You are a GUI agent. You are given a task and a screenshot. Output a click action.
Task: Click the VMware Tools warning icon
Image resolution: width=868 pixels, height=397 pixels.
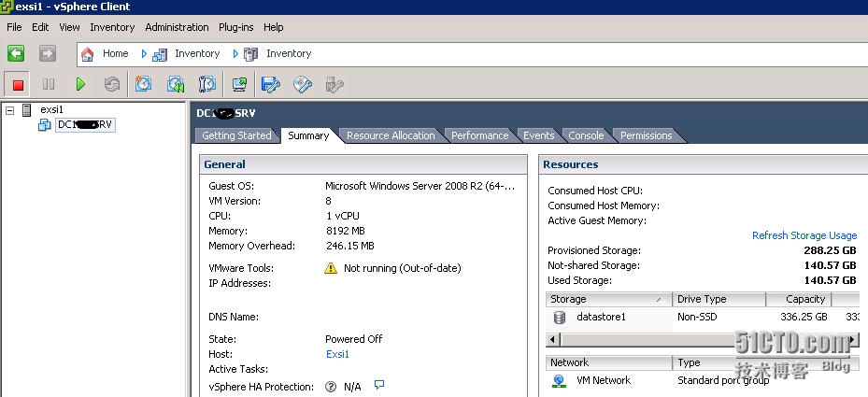point(331,268)
